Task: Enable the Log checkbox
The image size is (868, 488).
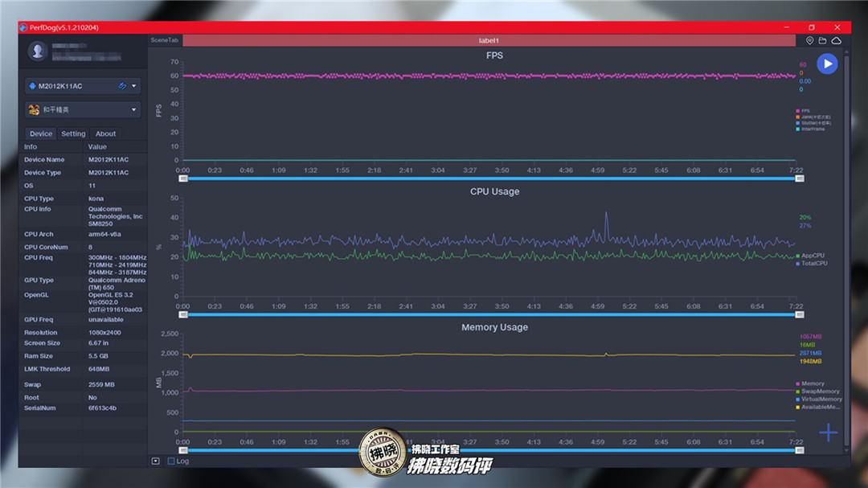Action: [x=171, y=461]
